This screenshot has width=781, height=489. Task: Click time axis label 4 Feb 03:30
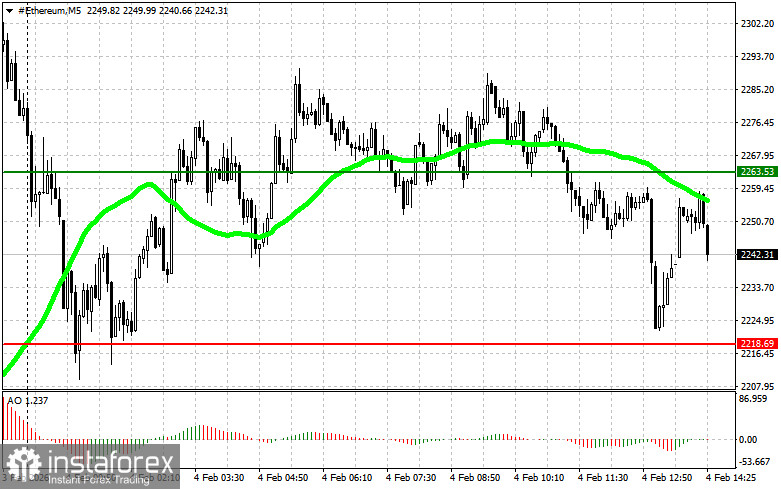coord(219,478)
